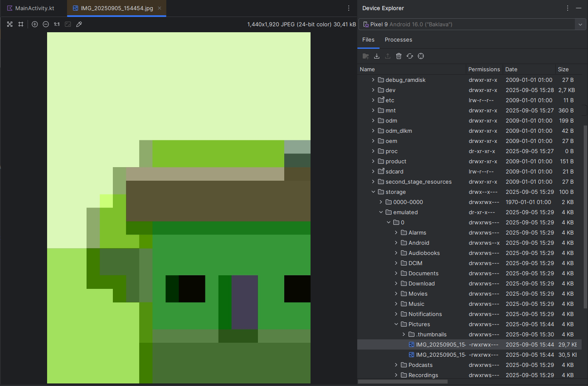Collapse the Pictures folder
Image resolution: width=588 pixels, height=386 pixels.
(396, 324)
